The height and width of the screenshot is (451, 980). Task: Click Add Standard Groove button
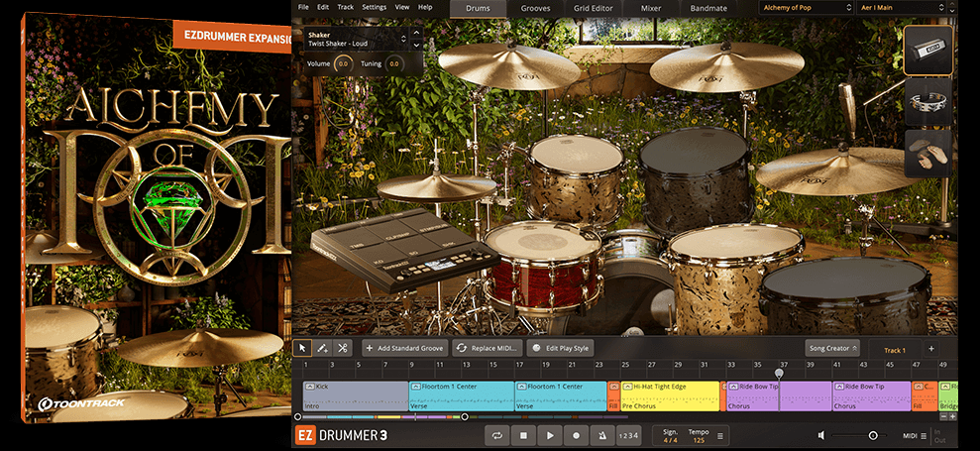click(404, 349)
